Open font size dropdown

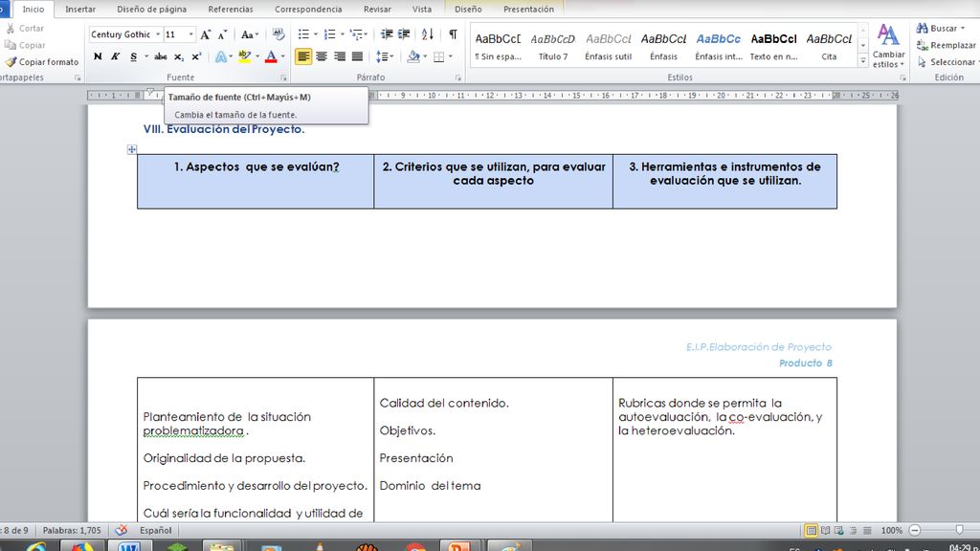190,34
